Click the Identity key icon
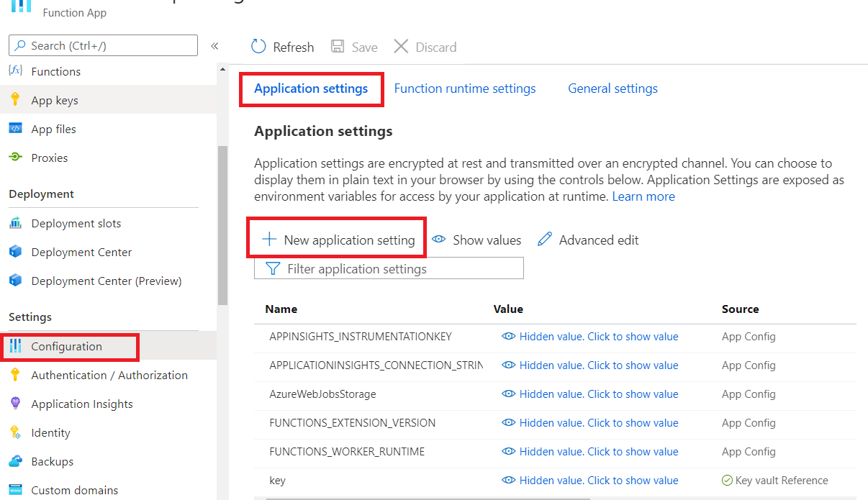Screen dimensions: 868x500 point(15,432)
